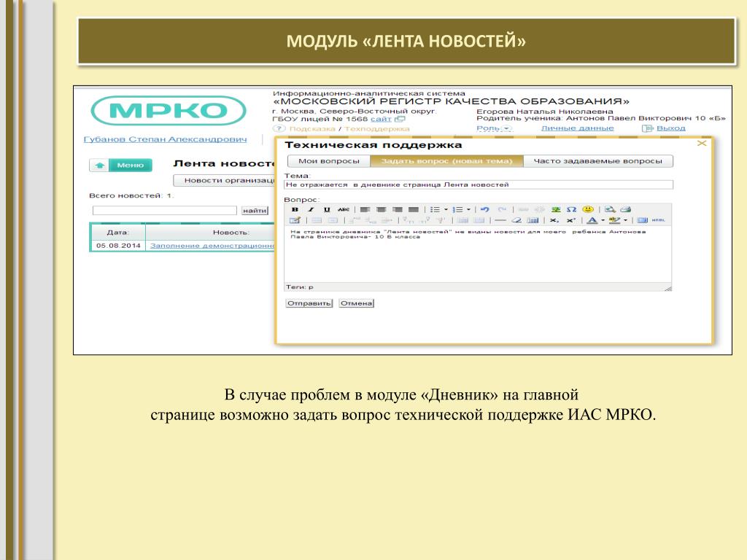Print the editor content
Screen dimensions: 747x560
pos(626,209)
